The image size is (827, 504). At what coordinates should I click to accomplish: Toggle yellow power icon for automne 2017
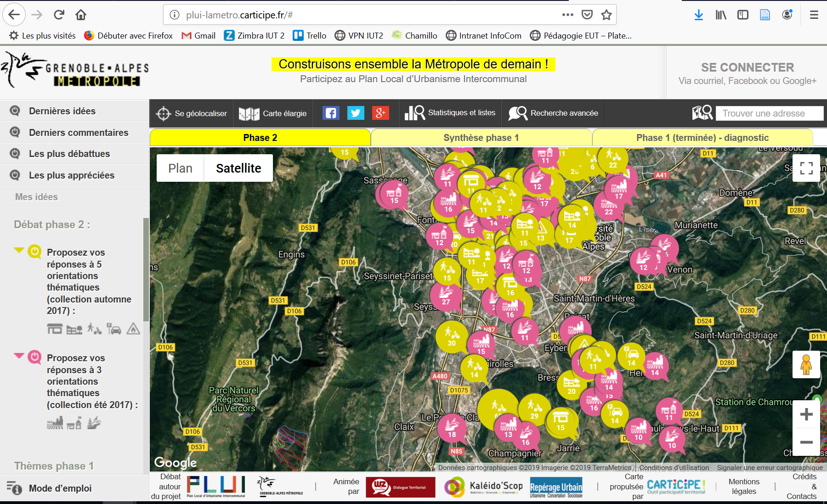tap(34, 252)
